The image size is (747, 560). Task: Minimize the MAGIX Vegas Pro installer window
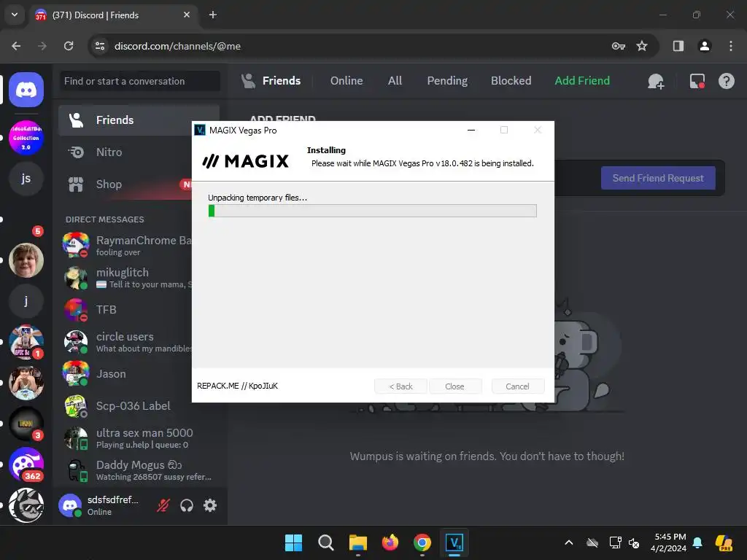pos(471,130)
